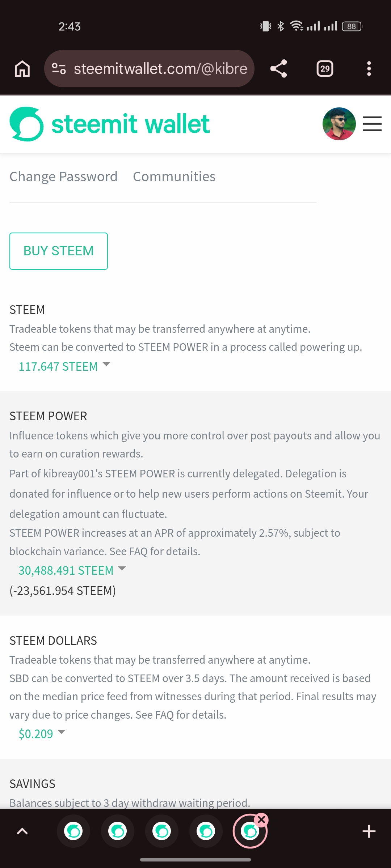Tap the share icon in toolbar
The image size is (391, 868).
point(278,69)
